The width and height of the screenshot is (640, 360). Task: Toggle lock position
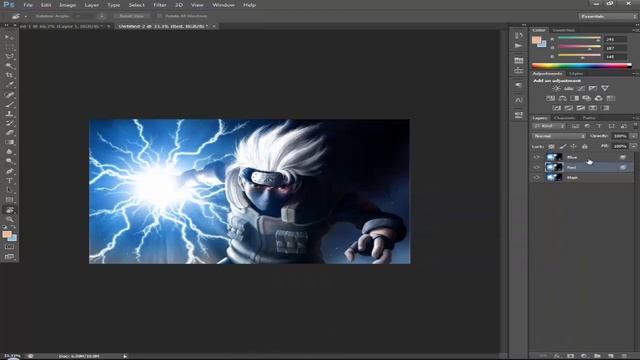(x=573, y=146)
